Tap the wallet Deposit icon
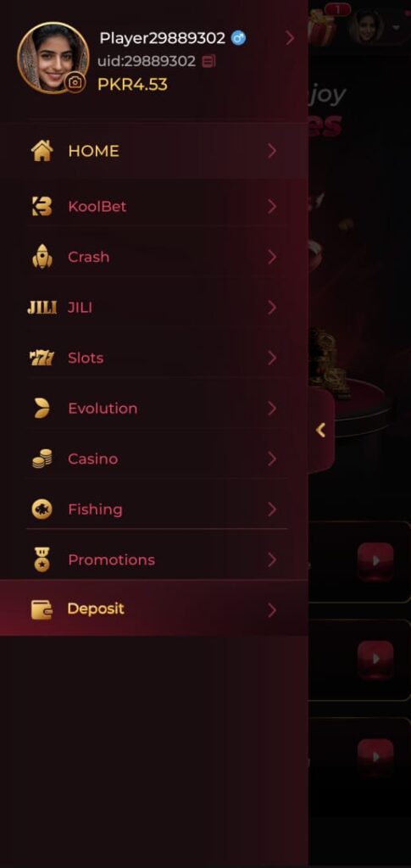Screen dimensions: 411x868 tap(42, 609)
